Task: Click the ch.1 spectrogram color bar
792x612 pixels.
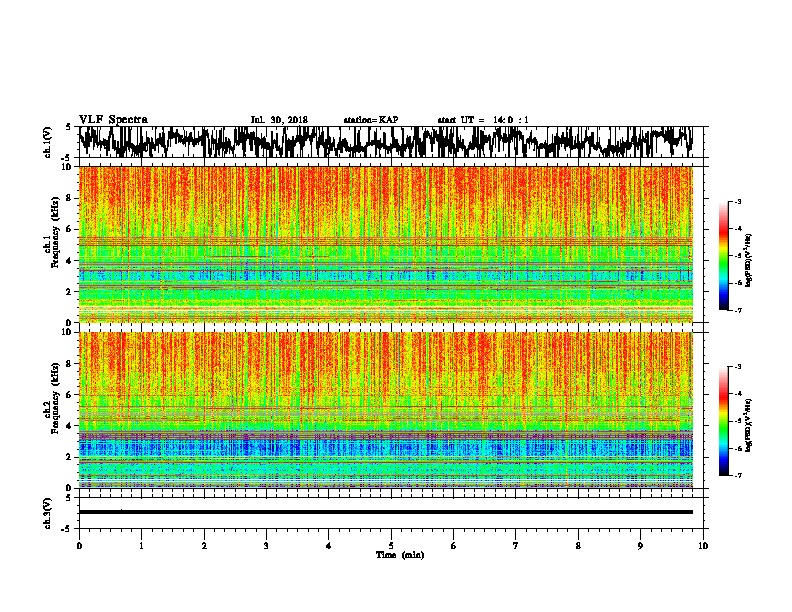Action: (x=723, y=256)
